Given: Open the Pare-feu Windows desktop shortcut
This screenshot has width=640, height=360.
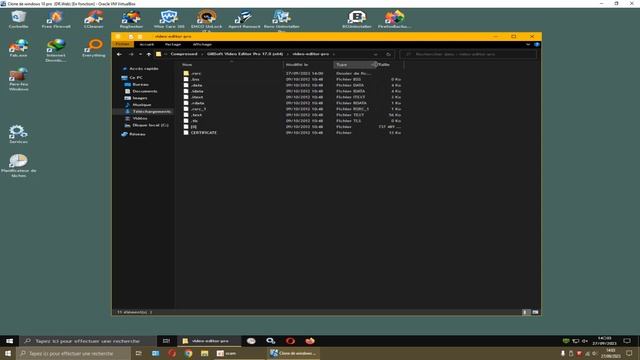Looking at the screenshot, I should pyautogui.click(x=18, y=79).
